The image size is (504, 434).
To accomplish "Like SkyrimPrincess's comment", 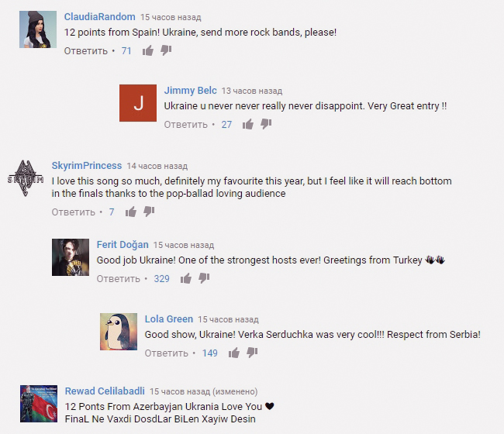I will (131, 212).
